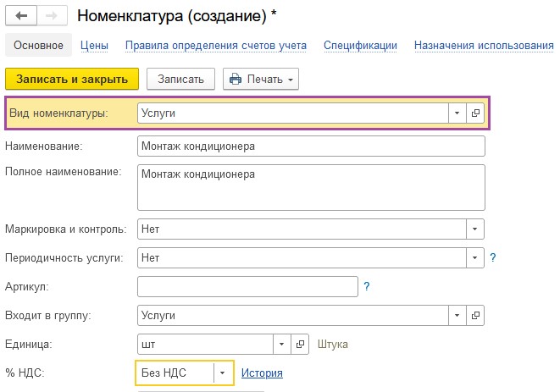Open the История link next to НДС
560x392 pixels.
tap(262, 373)
